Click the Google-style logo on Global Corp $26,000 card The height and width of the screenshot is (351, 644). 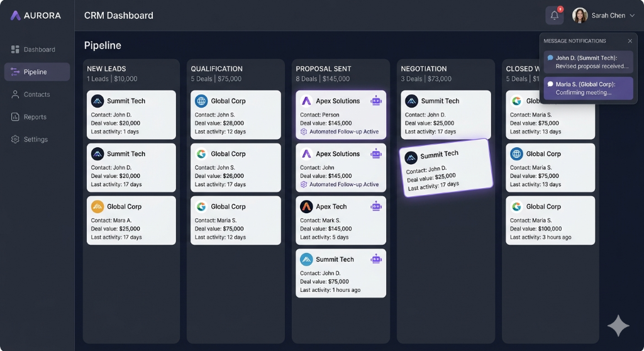point(201,153)
